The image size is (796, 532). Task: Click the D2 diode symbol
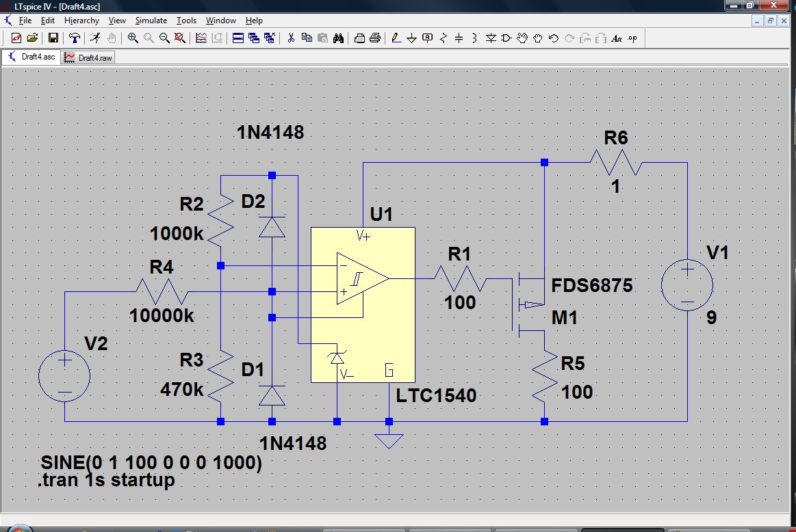pos(272,227)
